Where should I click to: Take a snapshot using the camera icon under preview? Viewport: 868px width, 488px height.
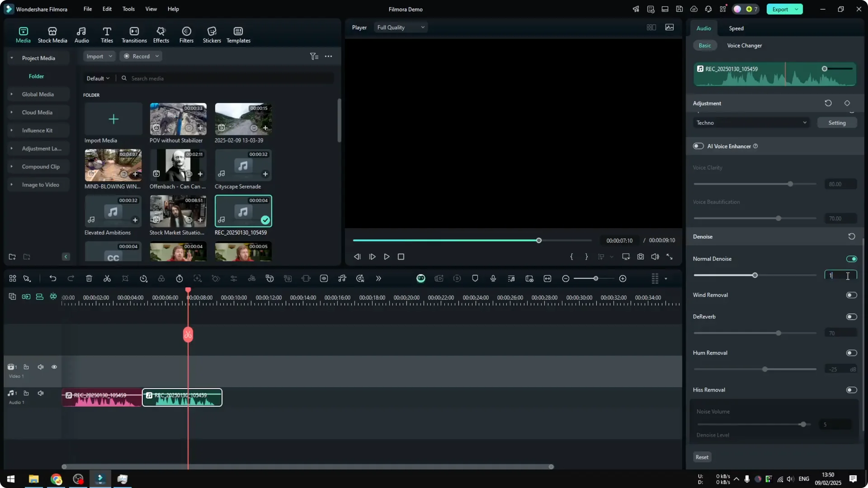pyautogui.click(x=640, y=257)
